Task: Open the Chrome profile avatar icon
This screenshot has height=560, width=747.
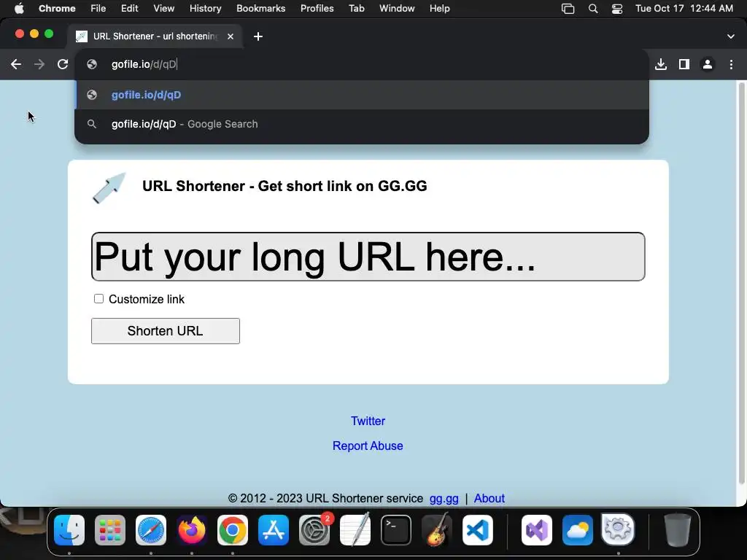Action: pyautogui.click(x=708, y=64)
